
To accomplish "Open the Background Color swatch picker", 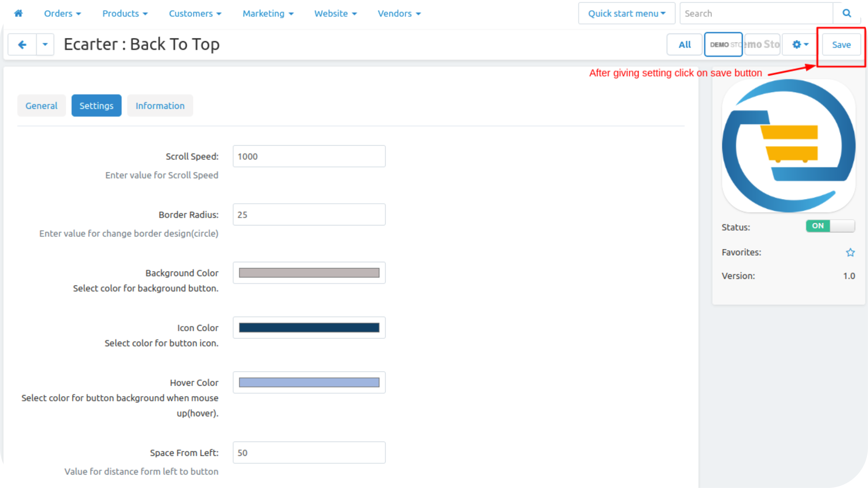I will point(309,273).
